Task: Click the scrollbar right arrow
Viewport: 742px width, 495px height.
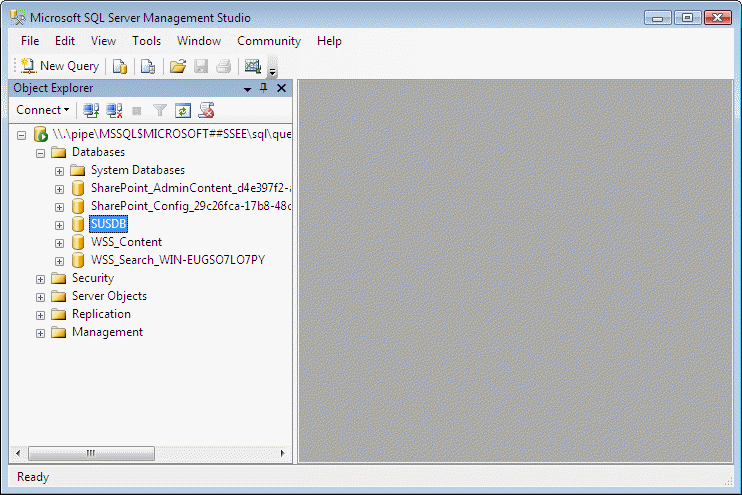Action: click(x=283, y=453)
